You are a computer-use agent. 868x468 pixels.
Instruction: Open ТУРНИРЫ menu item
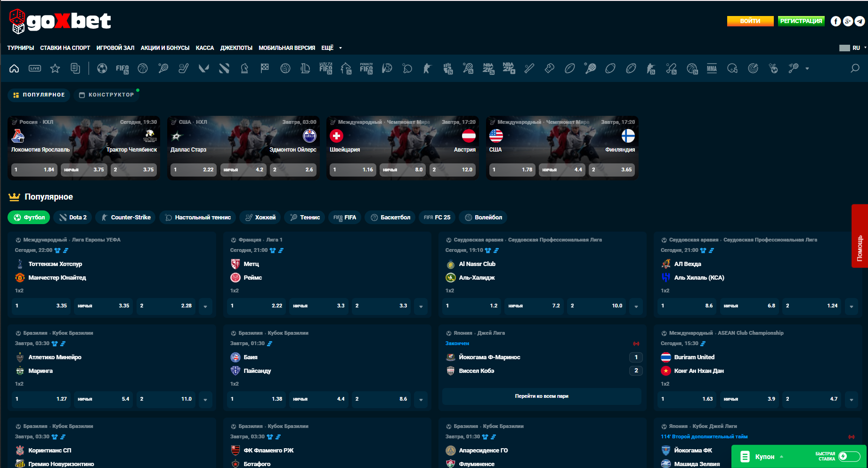pos(21,48)
